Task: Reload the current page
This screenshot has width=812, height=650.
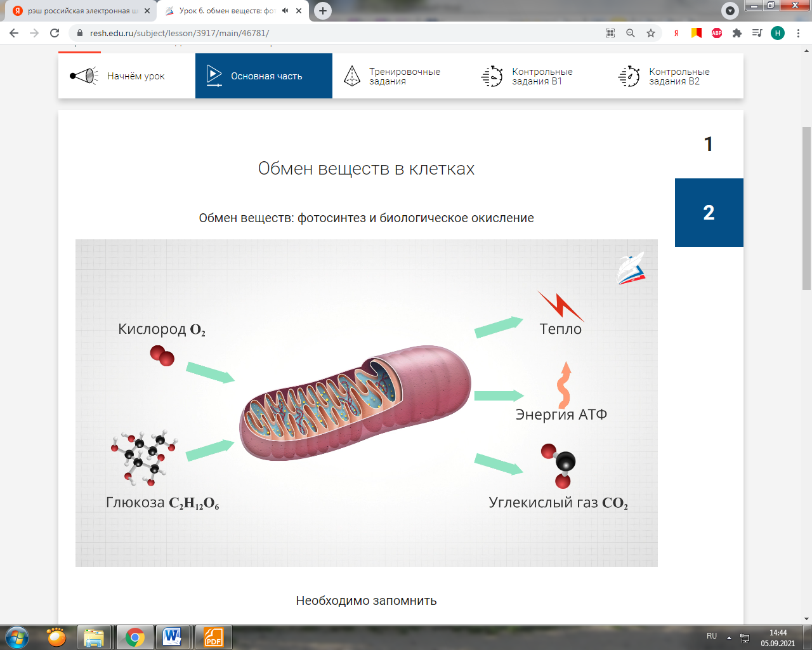Action: pos(55,33)
